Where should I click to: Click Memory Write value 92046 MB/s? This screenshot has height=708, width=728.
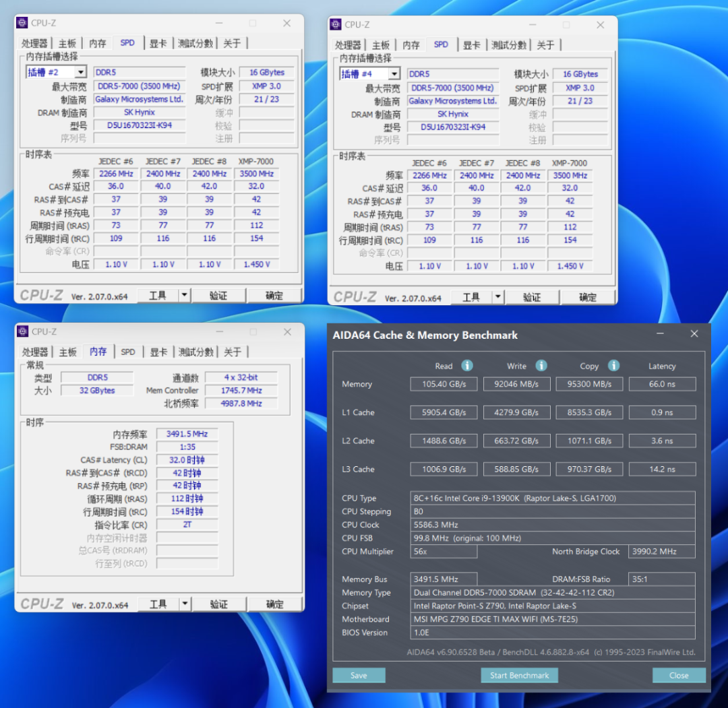(x=516, y=384)
